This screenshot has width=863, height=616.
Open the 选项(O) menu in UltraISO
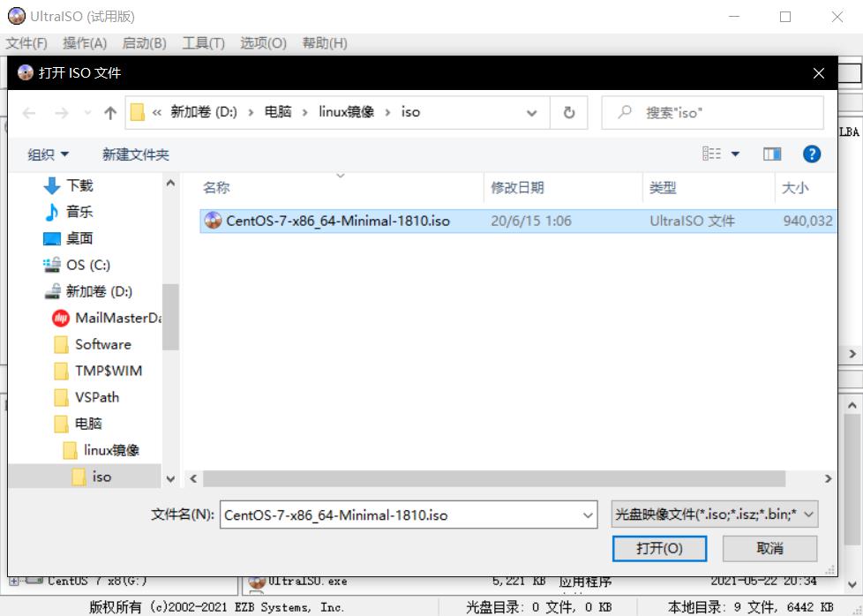pyautogui.click(x=263, y=43)
